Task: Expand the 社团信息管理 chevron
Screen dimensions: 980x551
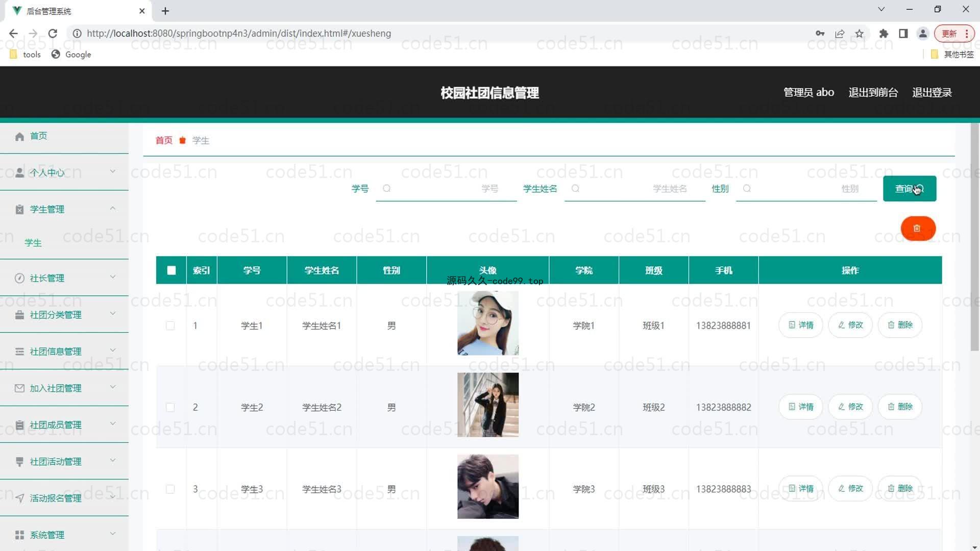Action: [113, 350]
